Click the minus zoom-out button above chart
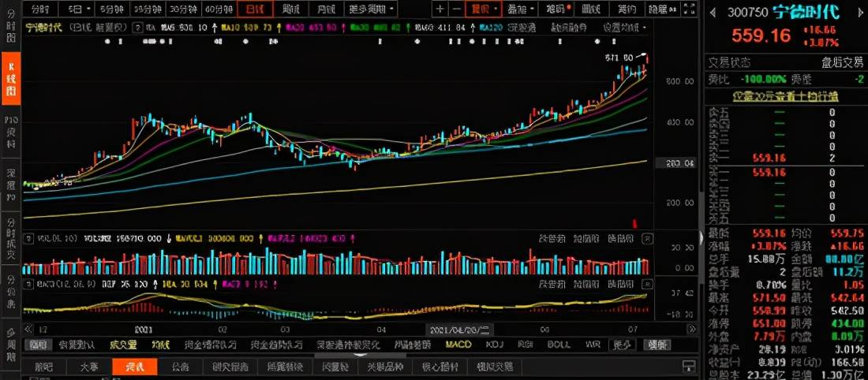The height and width of the screenshot is (380, 868). (455, 9)
